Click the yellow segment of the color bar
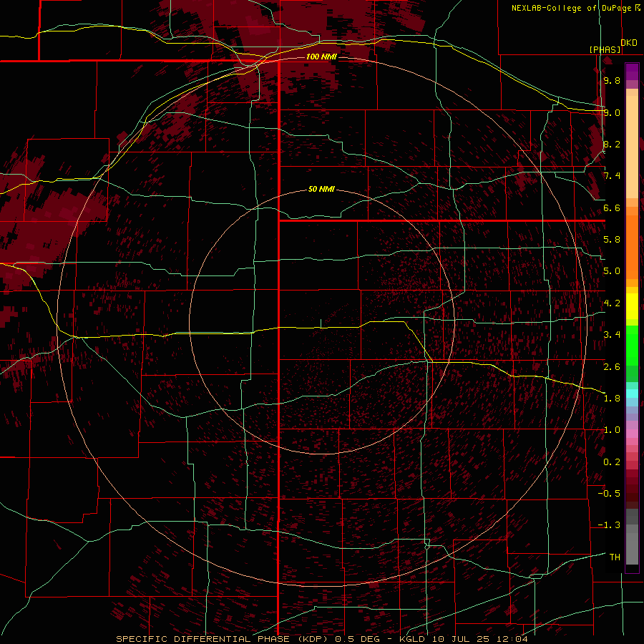 [x=632, y=306]
